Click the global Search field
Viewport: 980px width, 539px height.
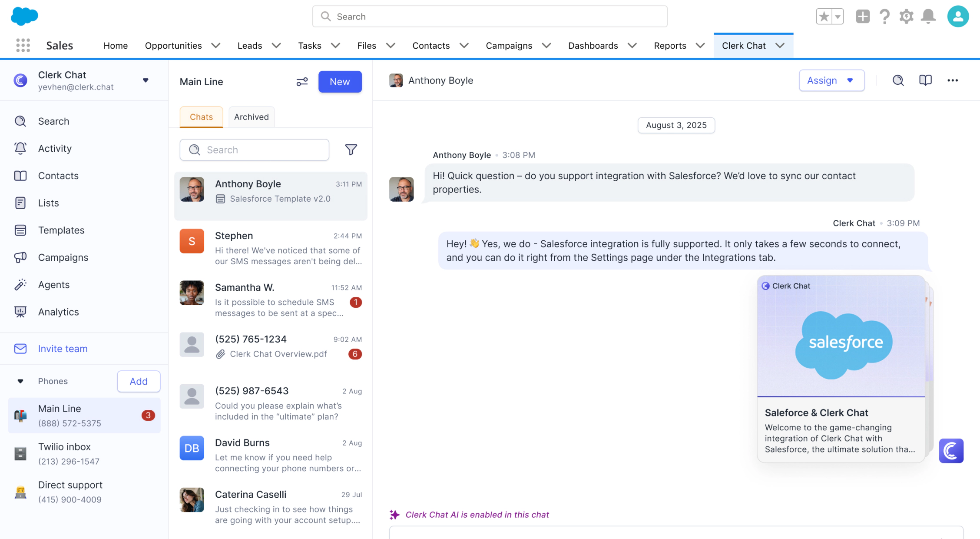(490, 17)
